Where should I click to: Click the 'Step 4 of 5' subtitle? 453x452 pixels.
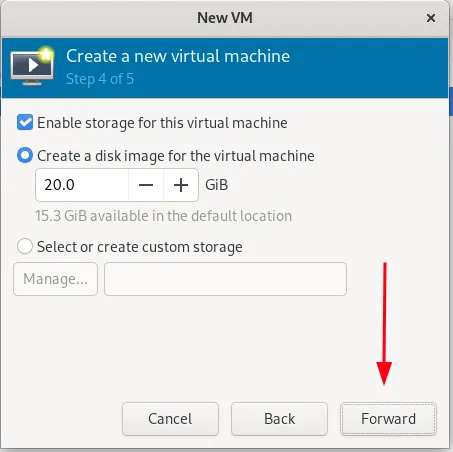(x=100, y=79)
